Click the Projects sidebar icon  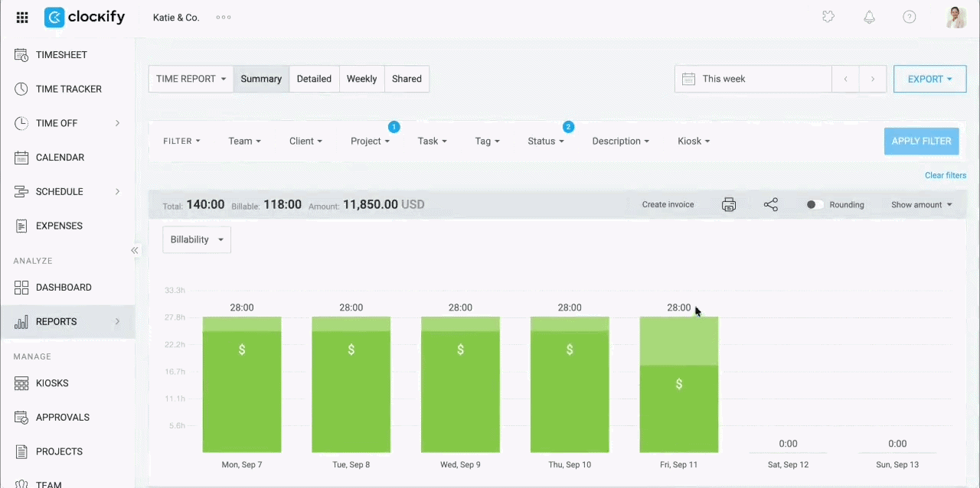(21, 451)
